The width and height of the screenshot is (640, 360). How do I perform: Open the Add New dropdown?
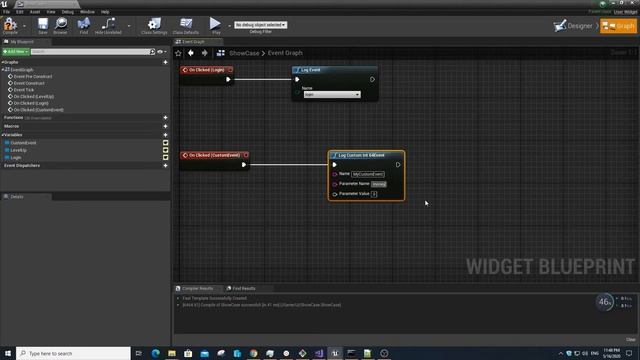[x=16, y=52]
